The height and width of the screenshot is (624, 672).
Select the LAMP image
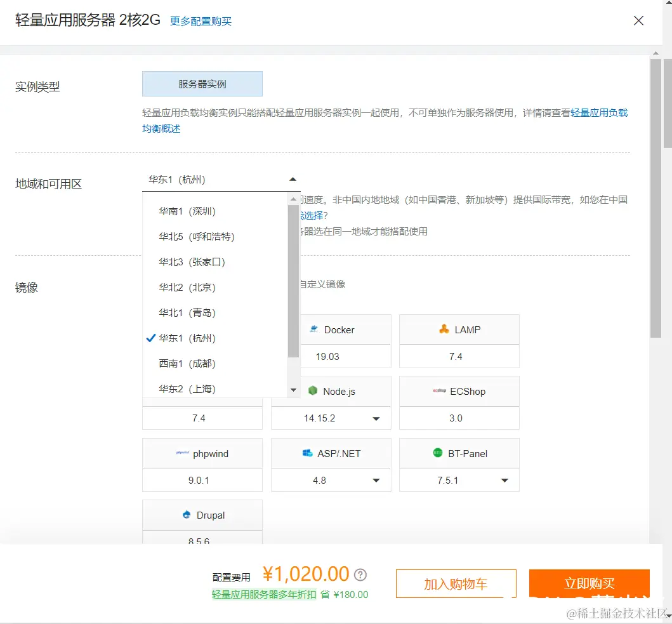click(459, 329)
